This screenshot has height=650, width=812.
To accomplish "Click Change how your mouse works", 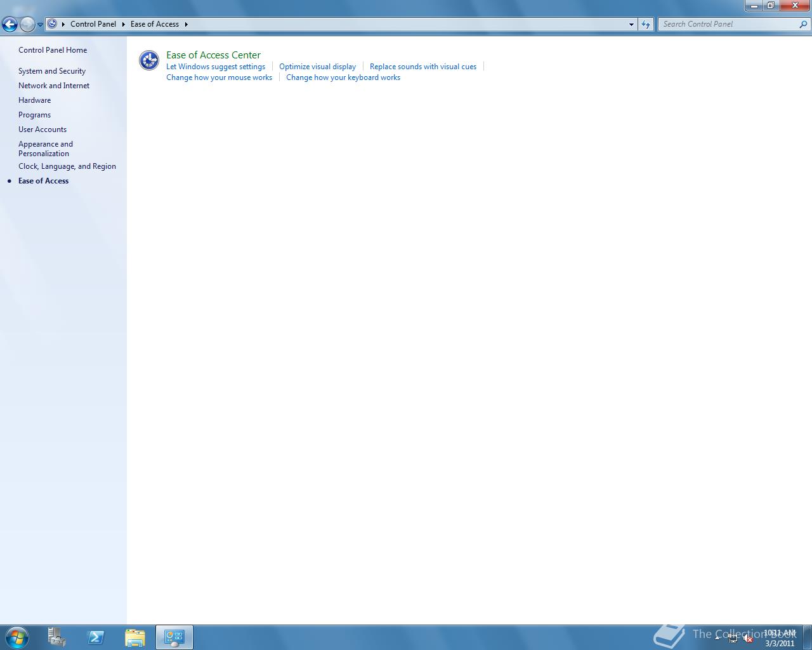I will coord(219,77).
